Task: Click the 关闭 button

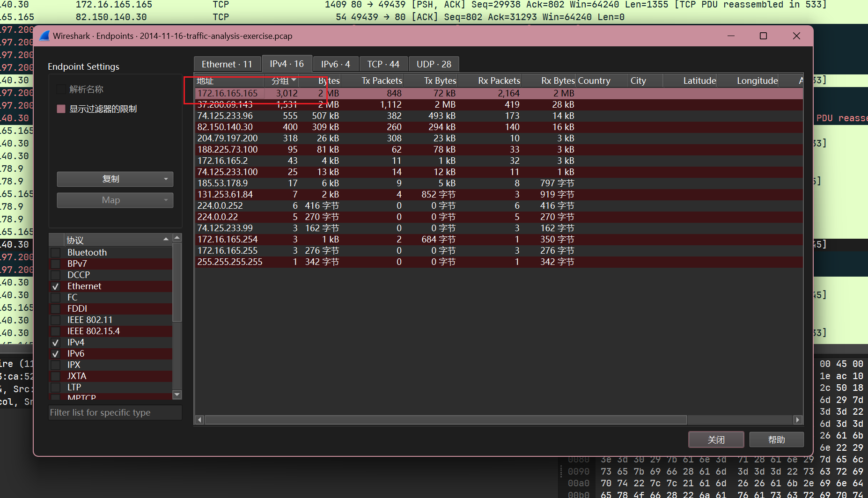Action: click(x=716, y=439)
